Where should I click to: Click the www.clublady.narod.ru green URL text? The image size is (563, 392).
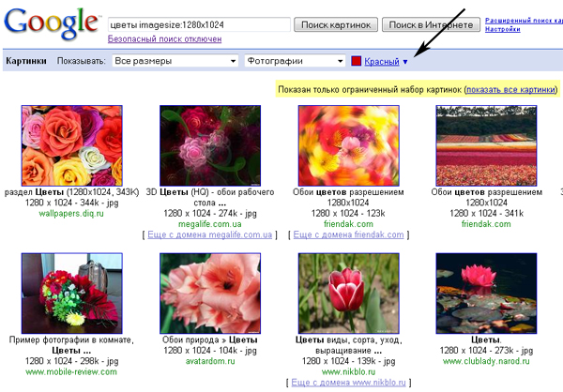click(x=486, y=361)
